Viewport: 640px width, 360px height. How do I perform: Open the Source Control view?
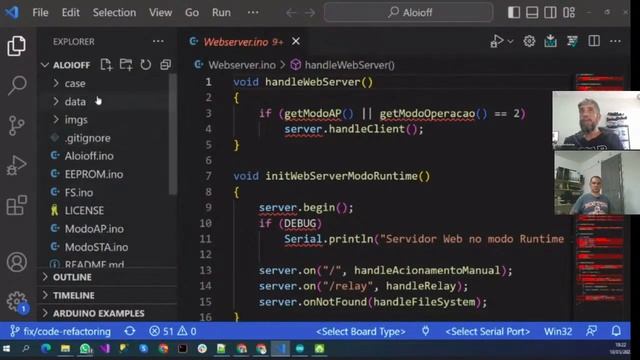tap(16, 125)
